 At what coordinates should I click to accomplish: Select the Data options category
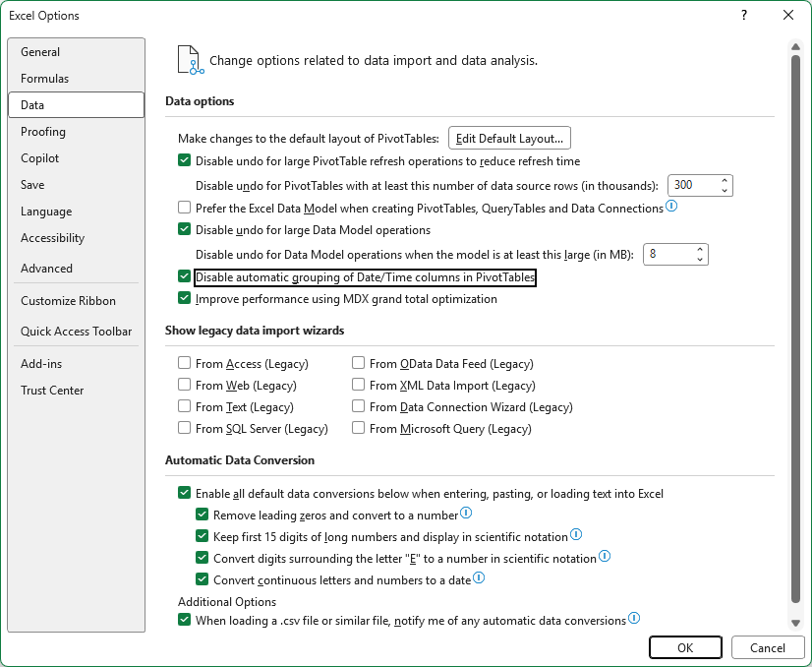pos(76,104)
